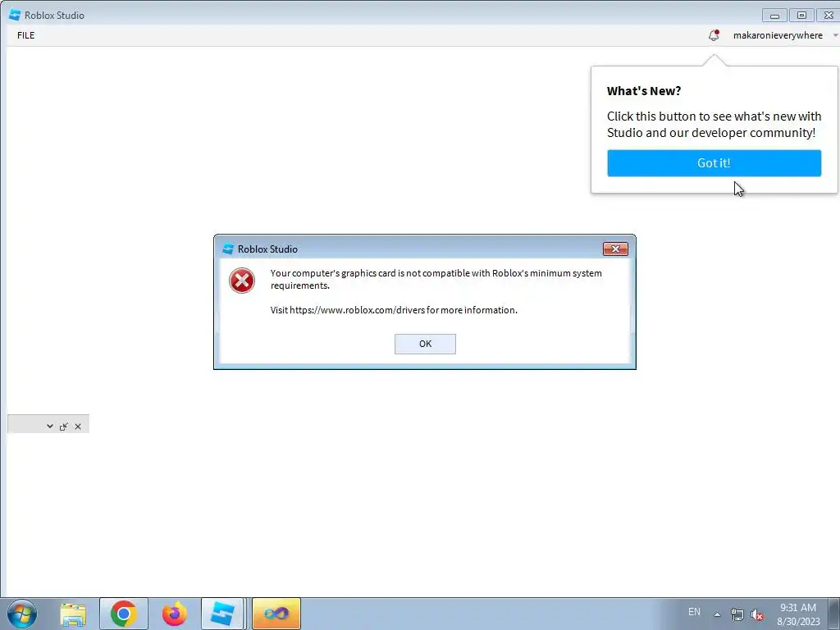Open the makaronieverywhere account dropdown
Viewport: 840px width, 630px height.
click(x=783, y=35)
